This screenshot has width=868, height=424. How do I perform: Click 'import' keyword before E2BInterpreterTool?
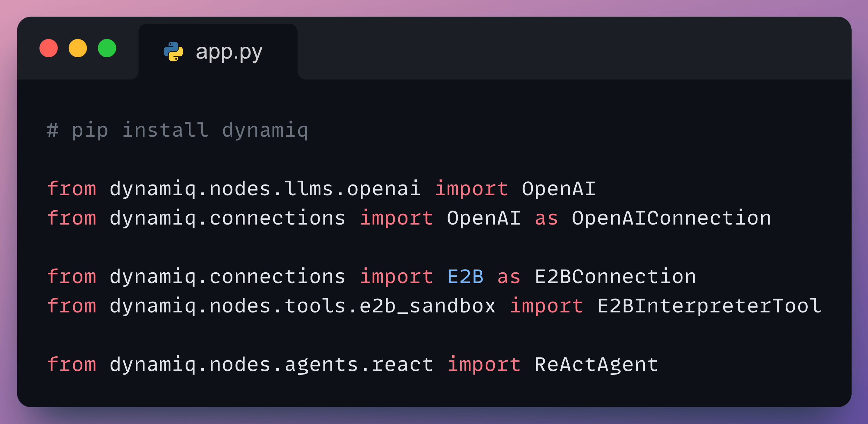(x=546, y=306)
